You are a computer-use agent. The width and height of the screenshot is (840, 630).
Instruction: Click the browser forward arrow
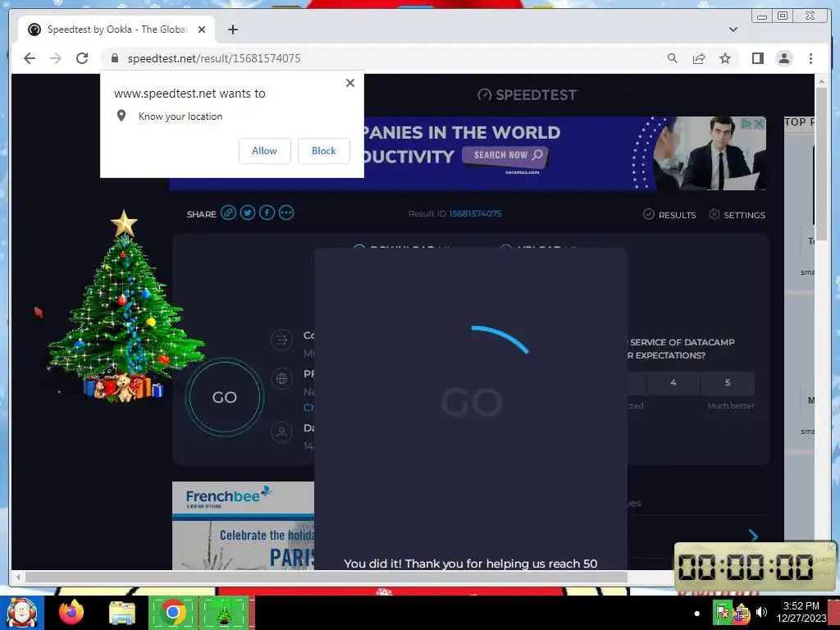(x=56, y=58)
